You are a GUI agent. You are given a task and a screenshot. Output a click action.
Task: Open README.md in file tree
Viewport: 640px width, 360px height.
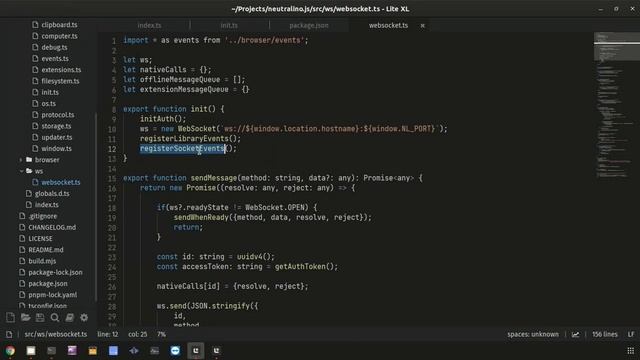46,249
